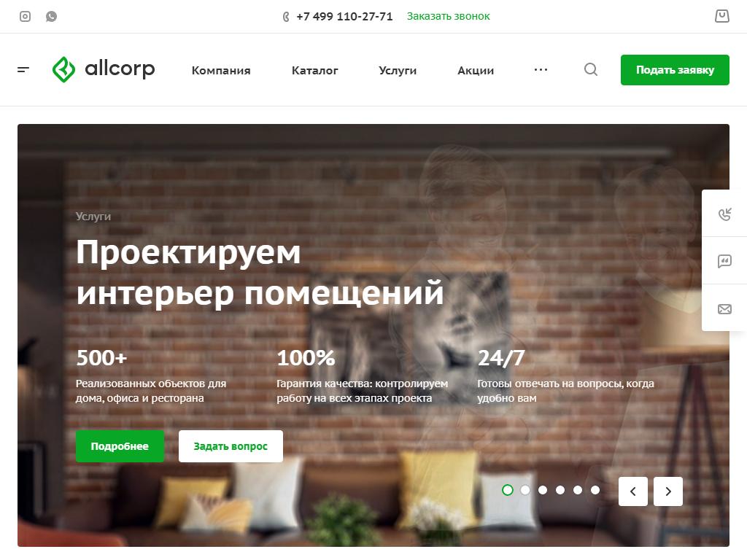Viewport: 747px width, 560px height.
Task: Click the Заказать звонок link
Action: click(449, 16)
